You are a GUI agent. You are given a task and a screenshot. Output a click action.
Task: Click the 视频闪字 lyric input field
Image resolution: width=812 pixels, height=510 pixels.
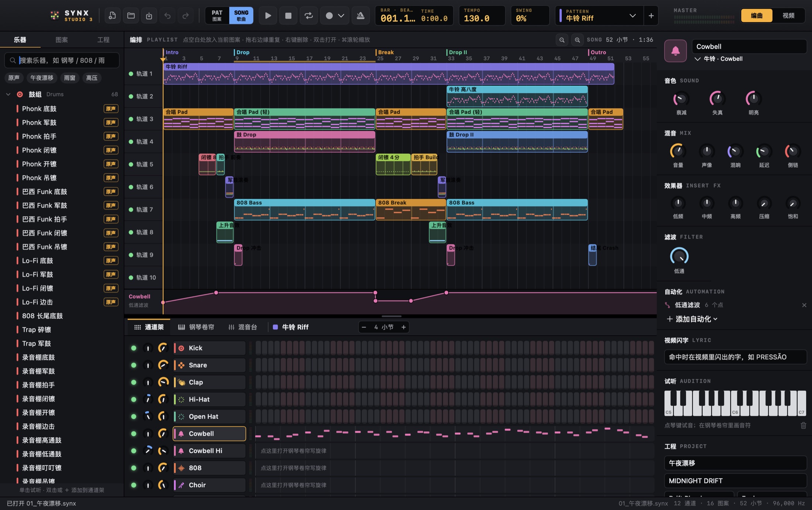point(735,357)
